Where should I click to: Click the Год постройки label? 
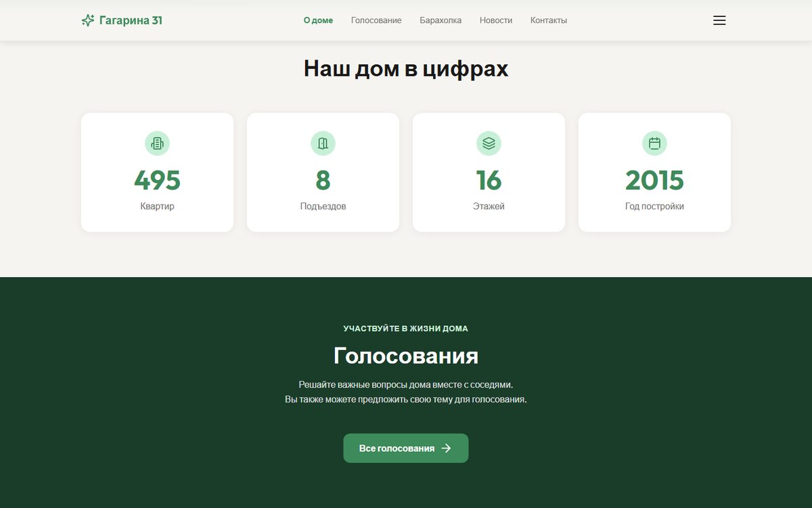point(654,206)
